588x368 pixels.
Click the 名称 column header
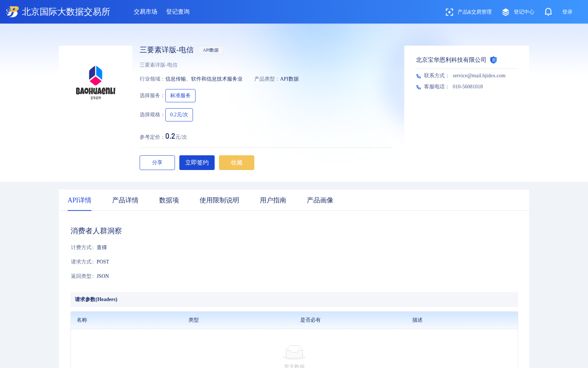(82, 320)
